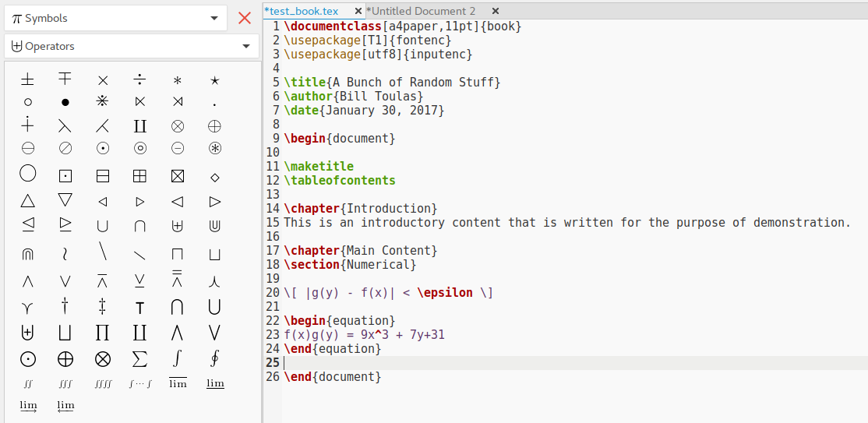The height and width of the screenshot is (423, 868).
Task: Close the test_book.tex tab
Action: pos(358,11)
